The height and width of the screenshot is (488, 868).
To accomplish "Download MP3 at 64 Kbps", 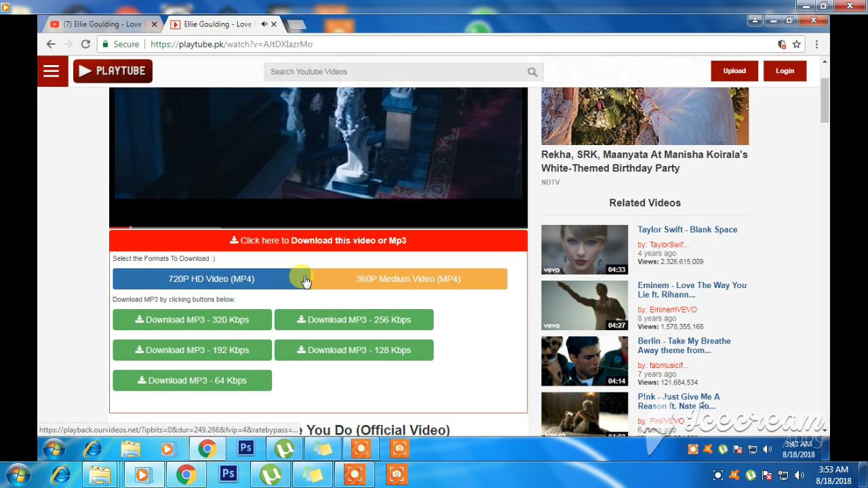I will [x=192, y=380].
